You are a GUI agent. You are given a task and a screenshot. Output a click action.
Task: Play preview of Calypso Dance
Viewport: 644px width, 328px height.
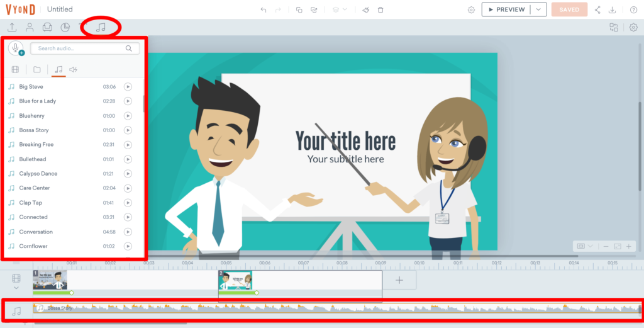tap(128, 174)
